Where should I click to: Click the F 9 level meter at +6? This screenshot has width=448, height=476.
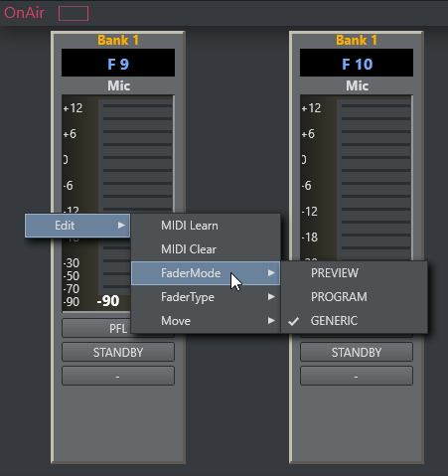coord(70,134)
